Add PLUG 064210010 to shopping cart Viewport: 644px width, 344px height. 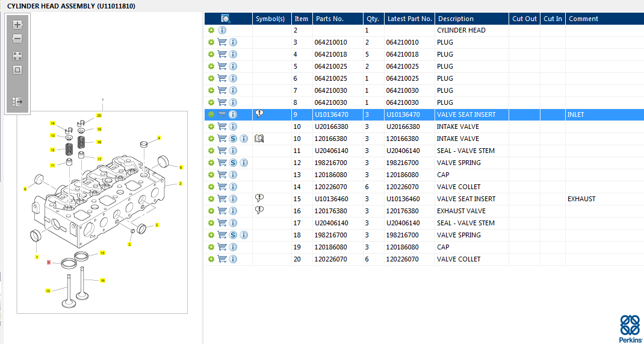(222, 42)
